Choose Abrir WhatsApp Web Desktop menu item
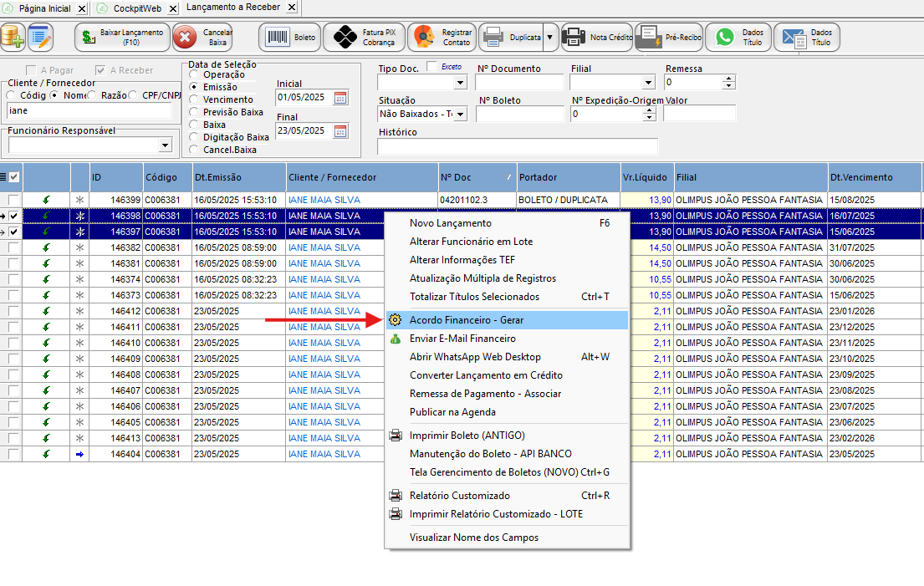Screen dimensions: 924x586 [508, 357]
